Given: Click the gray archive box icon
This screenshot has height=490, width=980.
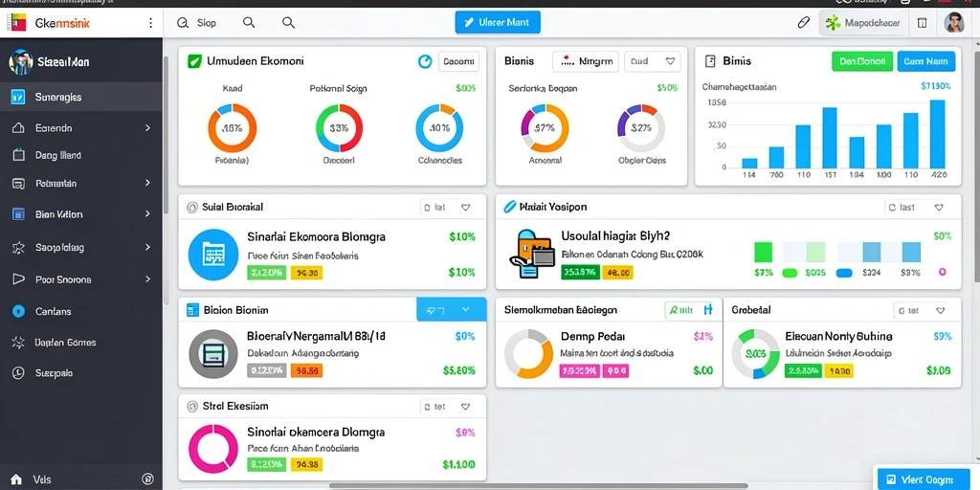Looking at the screenshot, I should click(x=213, y=354).
